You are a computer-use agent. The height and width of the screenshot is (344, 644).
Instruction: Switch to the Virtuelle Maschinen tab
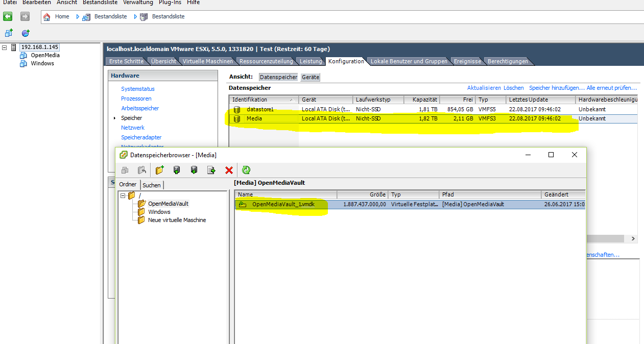click(x=208, y=61)
